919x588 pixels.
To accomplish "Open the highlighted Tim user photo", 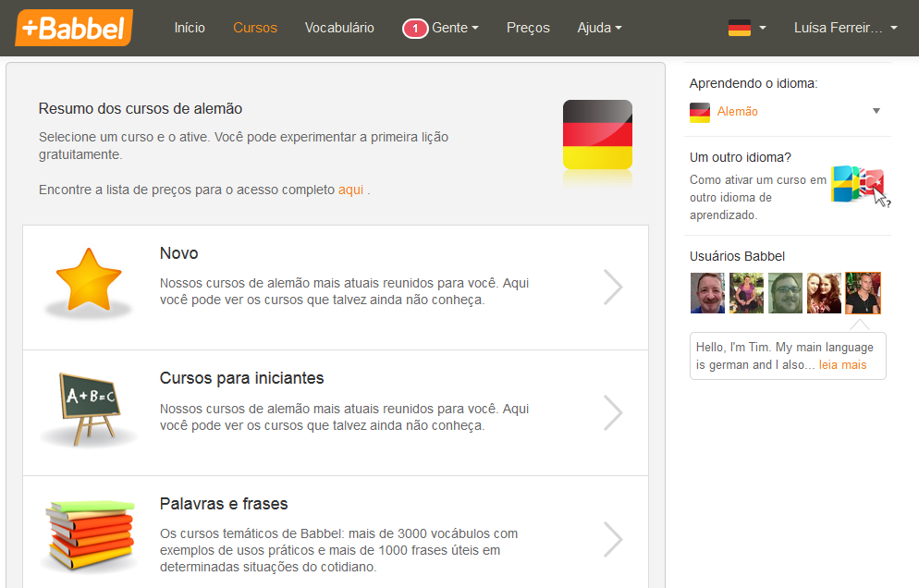I will tap(863, 293).
